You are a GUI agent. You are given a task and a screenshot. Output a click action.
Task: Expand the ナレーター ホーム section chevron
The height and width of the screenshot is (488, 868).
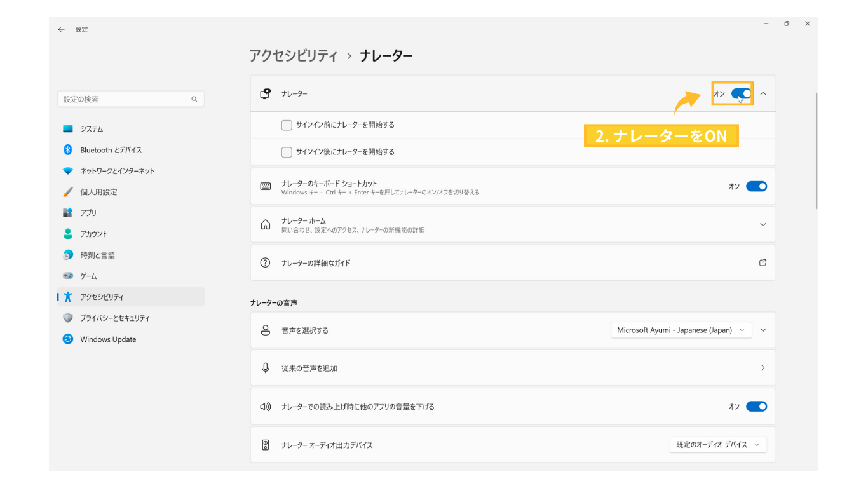click(x=763, y=224)
